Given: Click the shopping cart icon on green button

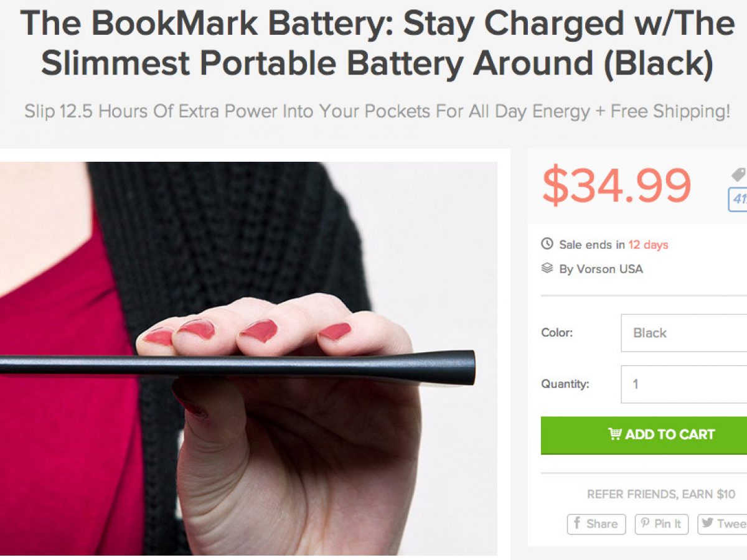Looking at the screenshot, I should pos(615,434).
